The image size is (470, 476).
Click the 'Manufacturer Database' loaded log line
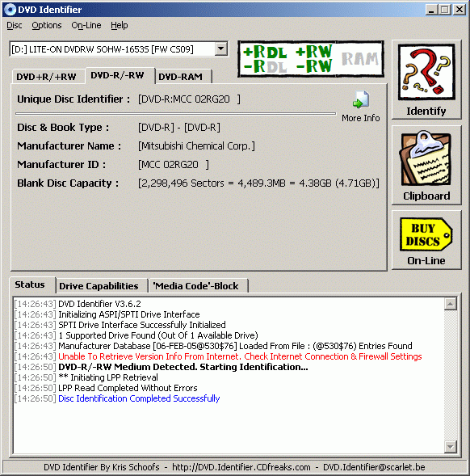click(x=235, y=346)
